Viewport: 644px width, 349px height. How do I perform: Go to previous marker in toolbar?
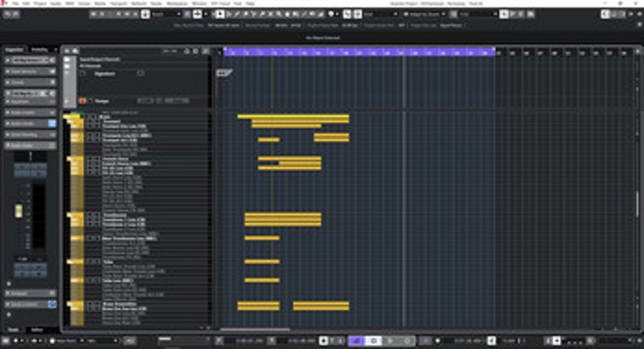click(93, 14)
